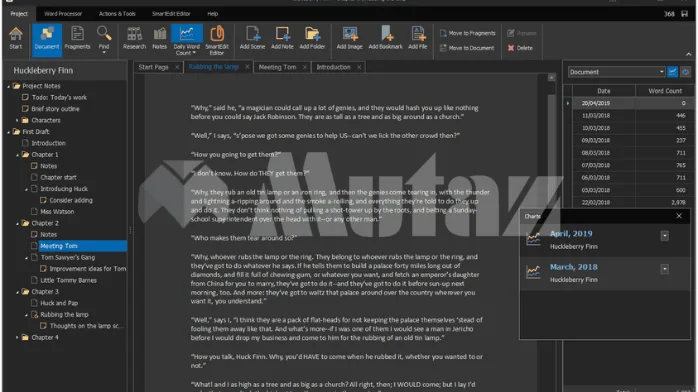Screen dimensions: 698x392
Task: Open the Daily Word Count chart
Action: pyautogui.click(x=187, y=40)
